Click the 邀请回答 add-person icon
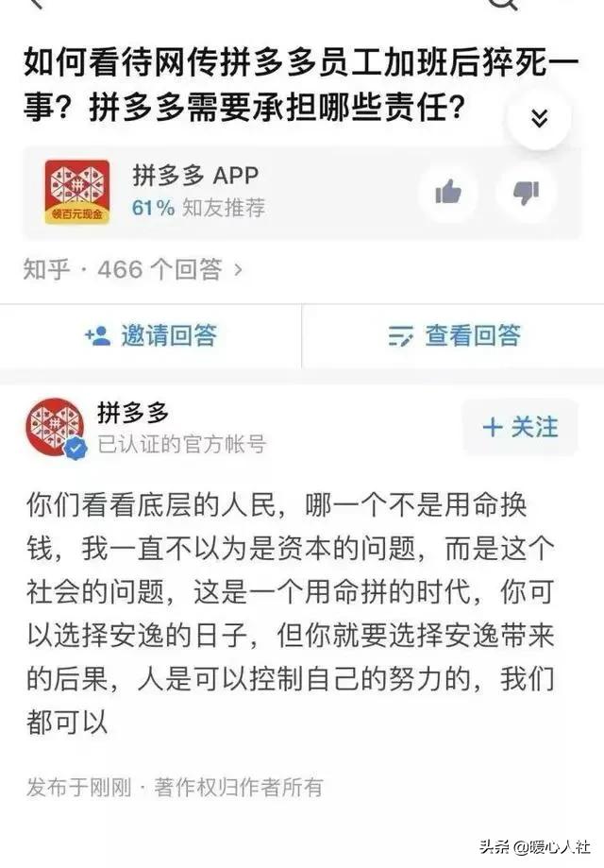 [97, 335]
